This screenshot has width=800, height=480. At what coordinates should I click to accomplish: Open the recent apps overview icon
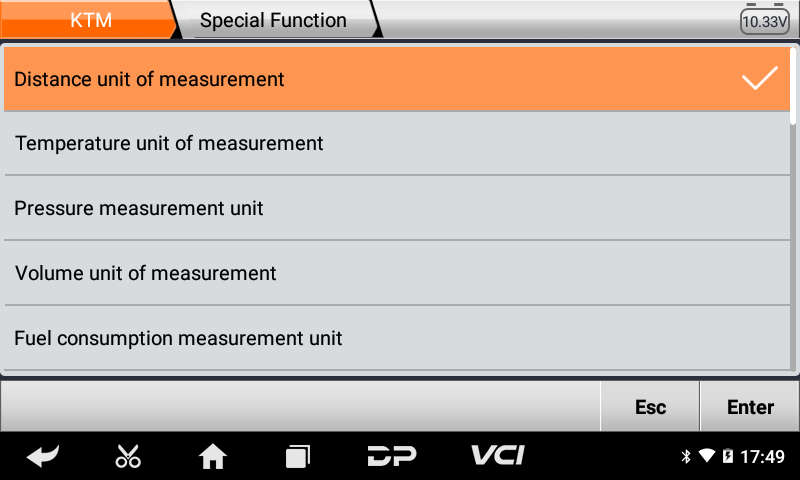[297, 457]
